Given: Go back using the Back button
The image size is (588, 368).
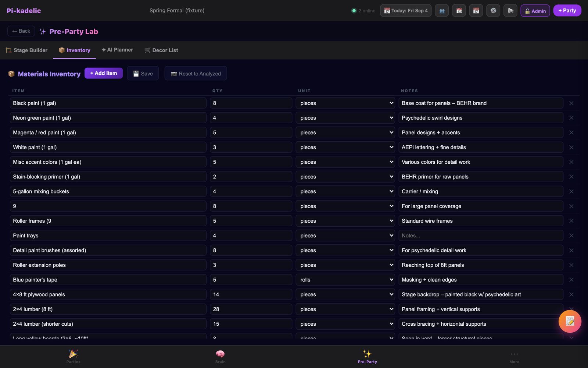Looking at the screenshot, I should pyautogui.click(x=21, y=31).
